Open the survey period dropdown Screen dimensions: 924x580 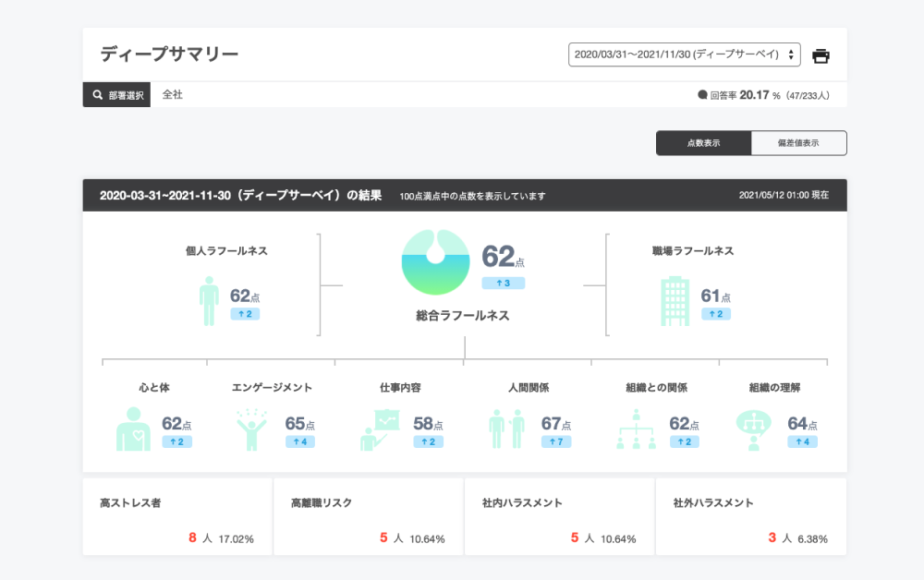click(684, 54)
